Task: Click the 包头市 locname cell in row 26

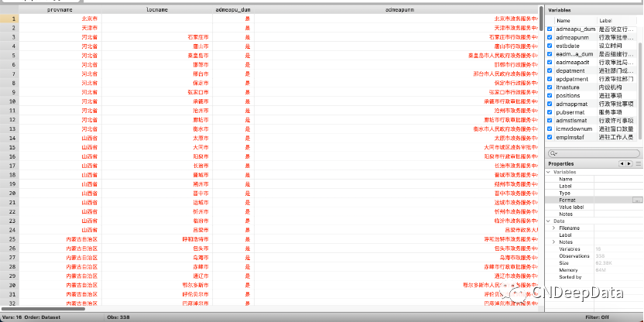Action: pos(157,248)
